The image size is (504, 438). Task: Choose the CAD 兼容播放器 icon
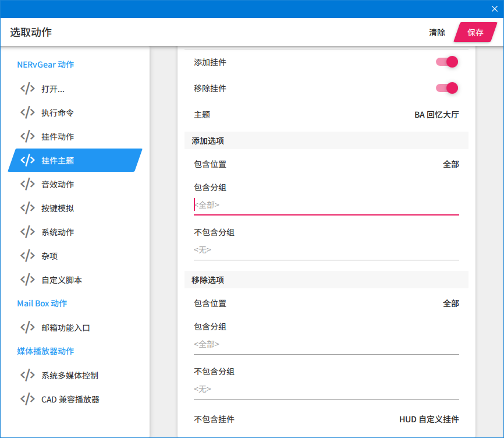[x=27, y=399]
